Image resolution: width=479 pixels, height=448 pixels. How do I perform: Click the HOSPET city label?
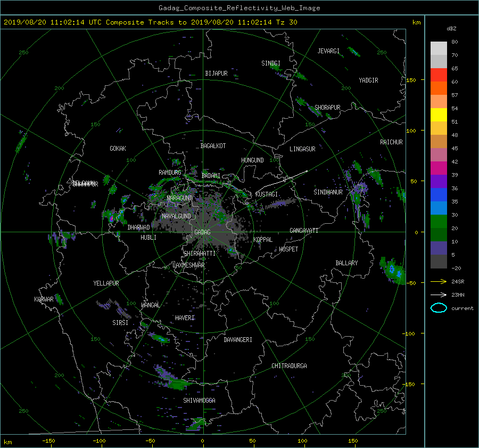tap(288, 249)
